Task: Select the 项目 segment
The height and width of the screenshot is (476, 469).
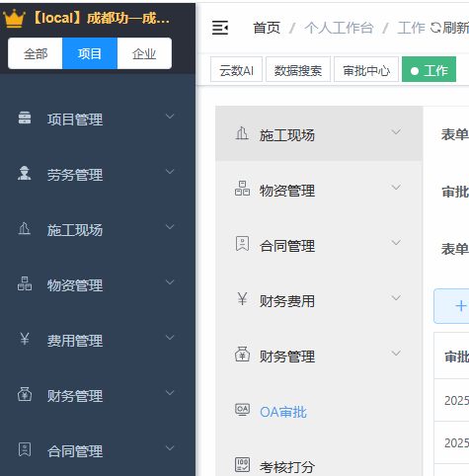Action: (x=90, y=53)
